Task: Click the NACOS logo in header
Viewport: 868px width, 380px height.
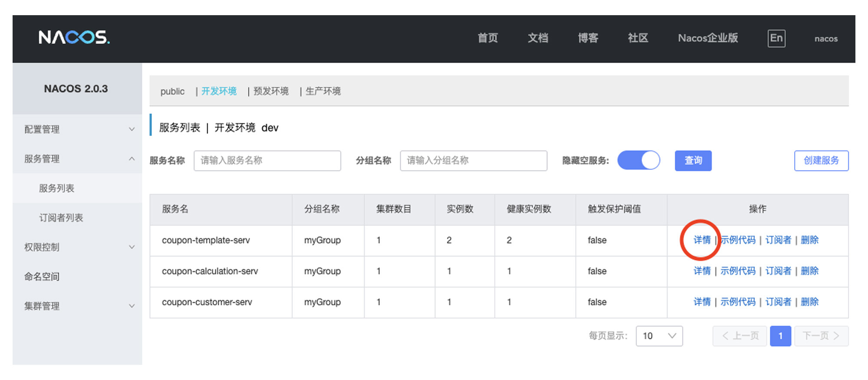Action: [x=74, y=38]
